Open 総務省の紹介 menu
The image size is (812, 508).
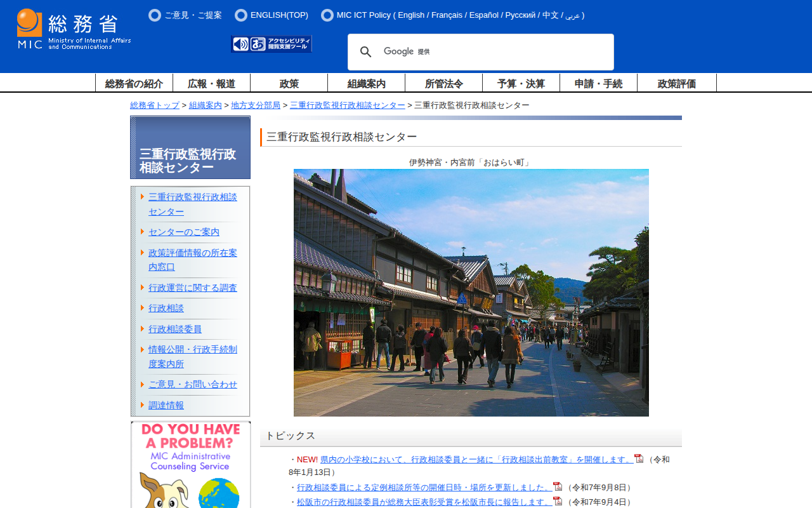pyautogui.click(x=134, y=83)
